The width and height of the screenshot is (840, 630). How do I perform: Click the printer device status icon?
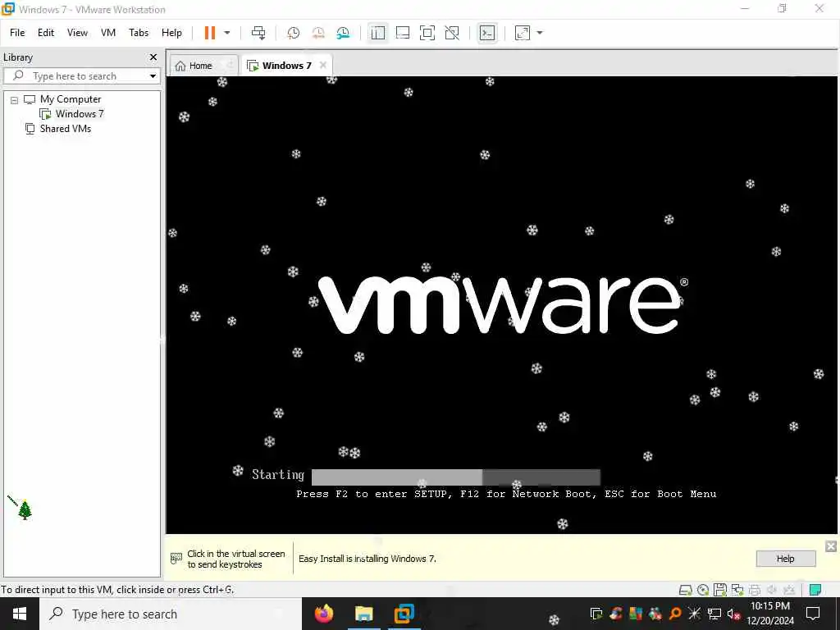tap(755, 590)
